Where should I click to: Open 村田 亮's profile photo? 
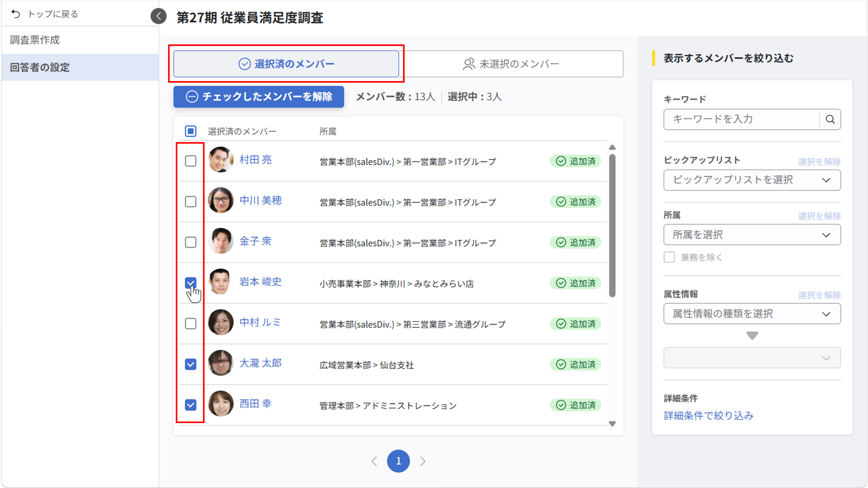coord(221,160)
